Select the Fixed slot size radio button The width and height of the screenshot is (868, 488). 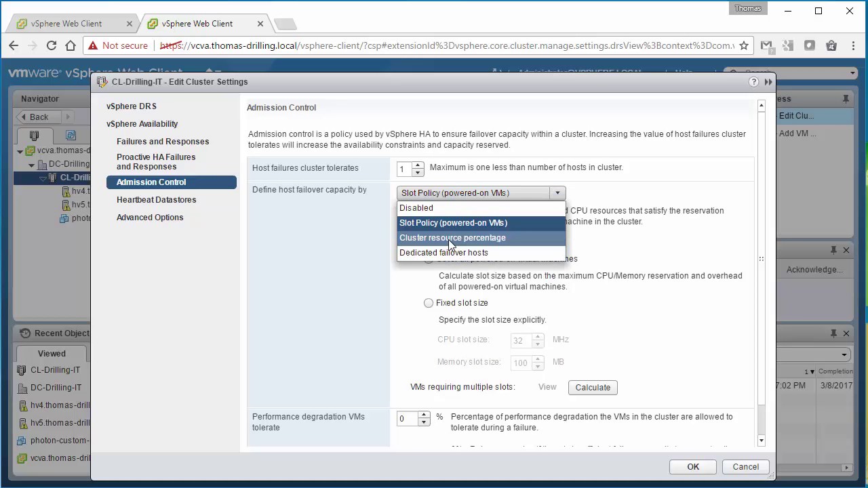coord(429,303)
